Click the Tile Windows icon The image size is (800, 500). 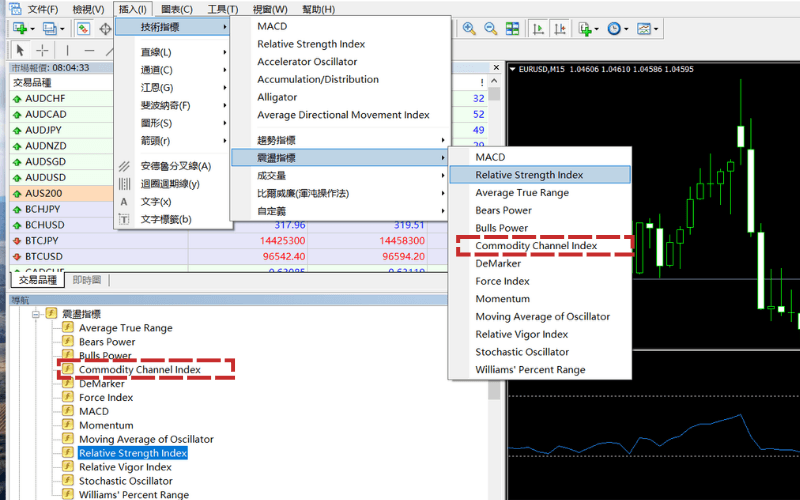pos(512,29)
